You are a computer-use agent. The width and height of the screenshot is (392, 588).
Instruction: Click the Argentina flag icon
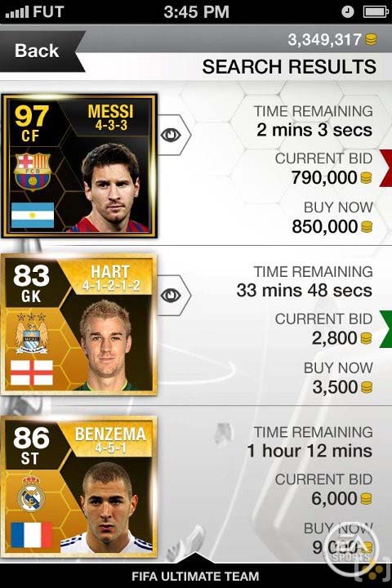point(33,216)
